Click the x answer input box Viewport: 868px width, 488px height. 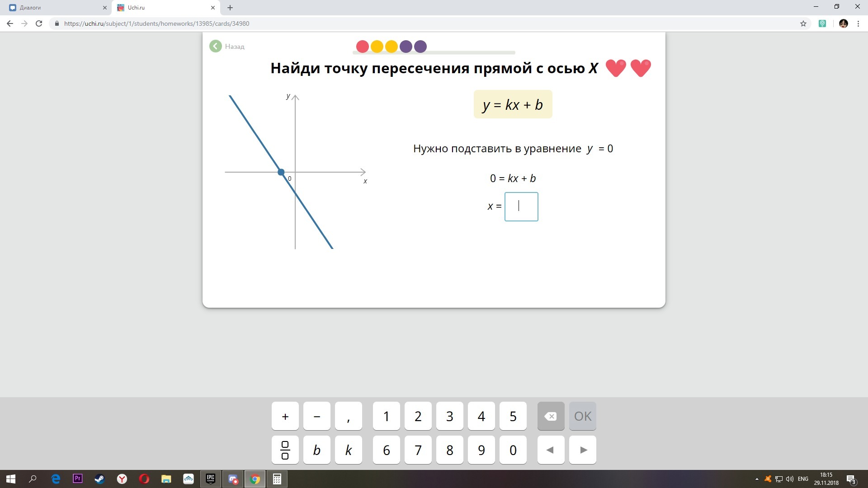[x=521, y=206]
